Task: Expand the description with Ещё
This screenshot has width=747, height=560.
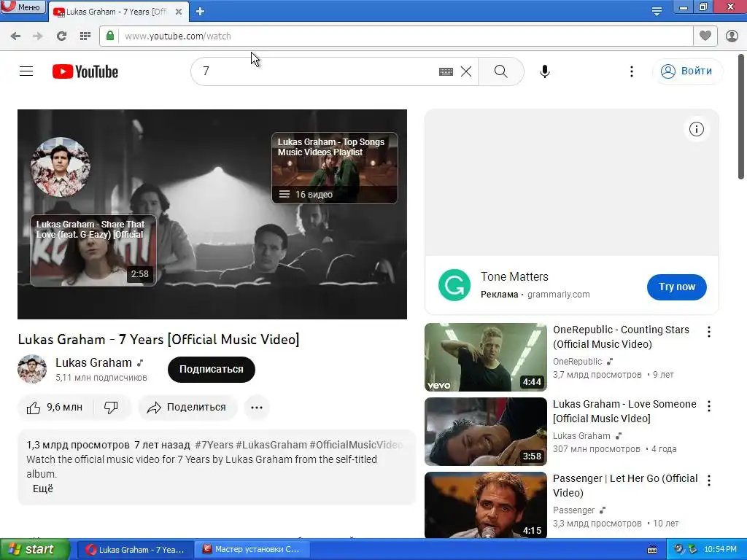Action: (x=43, y=489)
